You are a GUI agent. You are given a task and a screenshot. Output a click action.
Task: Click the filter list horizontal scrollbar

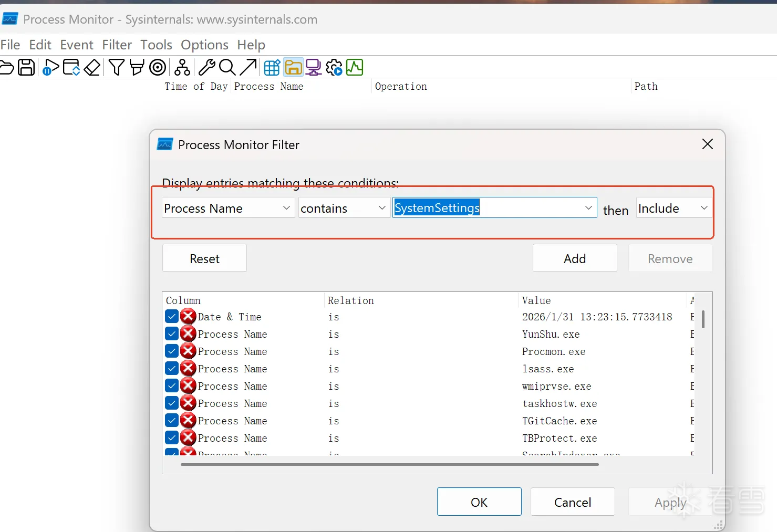click(389, 464)
